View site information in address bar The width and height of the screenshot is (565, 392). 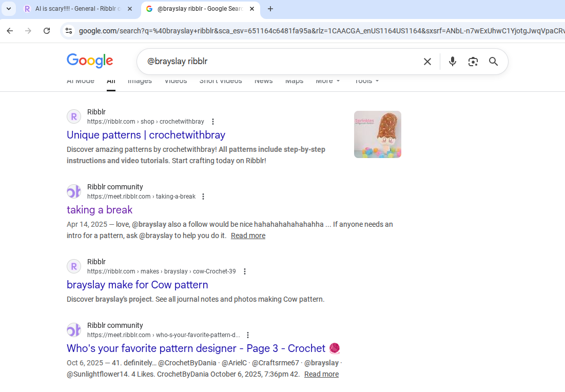(68, 31)
